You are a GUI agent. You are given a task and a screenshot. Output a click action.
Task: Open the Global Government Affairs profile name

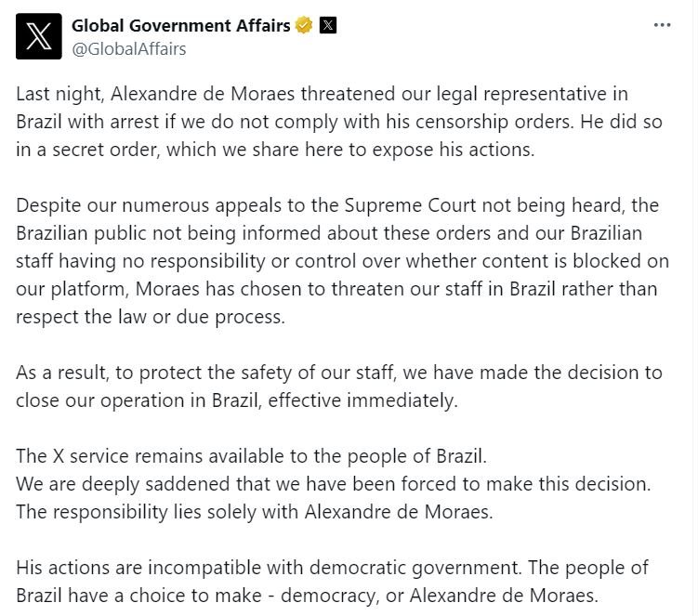pyautogui.click(x=181, y=26)
